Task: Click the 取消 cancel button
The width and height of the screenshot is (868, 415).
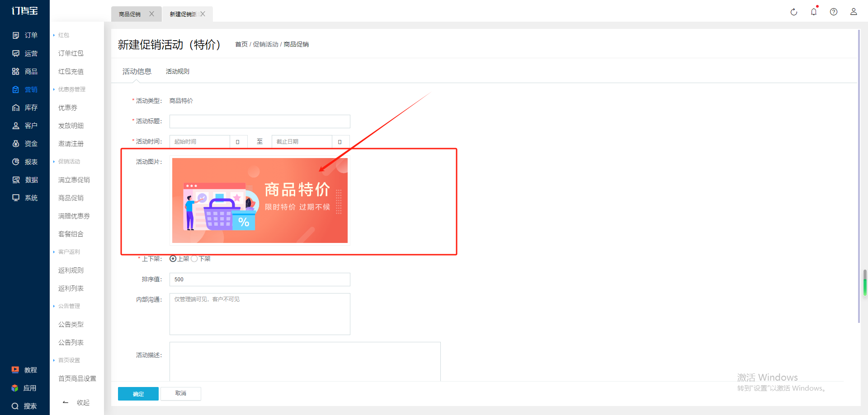Action: (181, 393)
